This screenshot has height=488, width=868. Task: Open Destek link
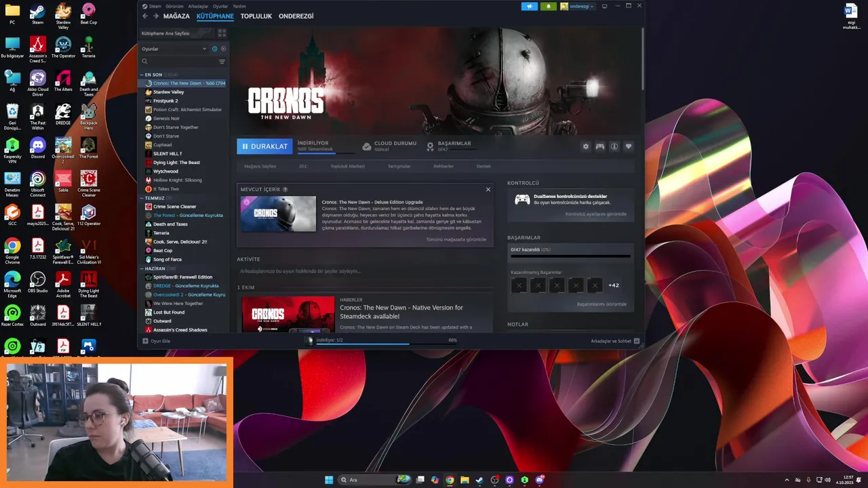click(x=484, y=166)
